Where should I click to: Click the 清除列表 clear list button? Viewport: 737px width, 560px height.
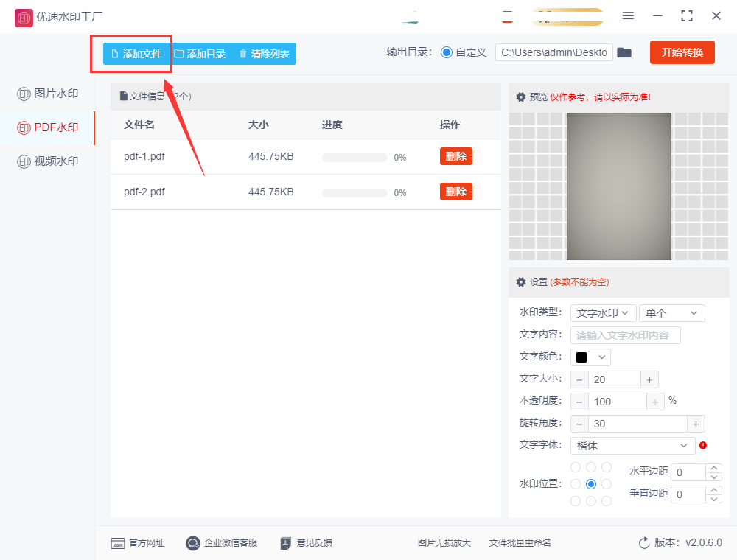click(x=265, y=54)
